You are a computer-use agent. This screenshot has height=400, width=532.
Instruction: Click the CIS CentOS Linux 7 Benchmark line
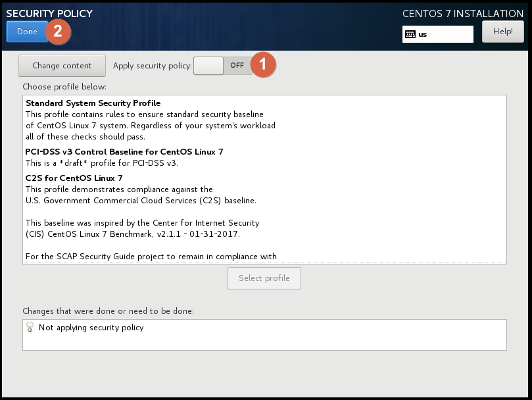point(133,234)
